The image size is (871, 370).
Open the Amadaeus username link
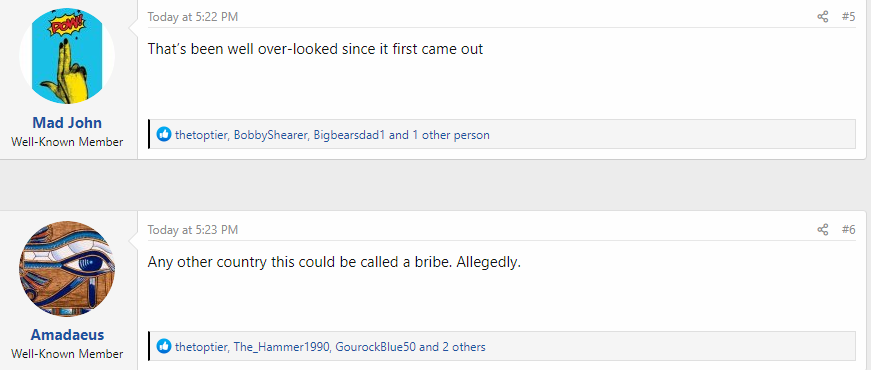67,335
